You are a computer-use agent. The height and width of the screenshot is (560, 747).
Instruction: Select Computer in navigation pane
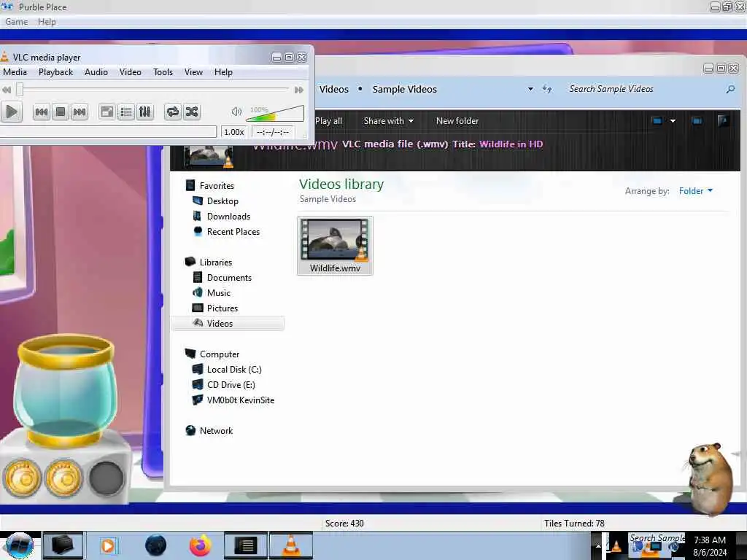click(x=220, y=354)
